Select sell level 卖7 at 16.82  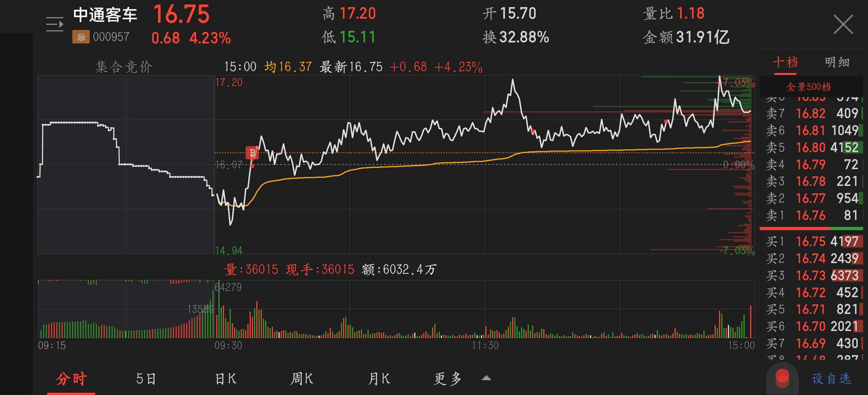tap(811, 113)
